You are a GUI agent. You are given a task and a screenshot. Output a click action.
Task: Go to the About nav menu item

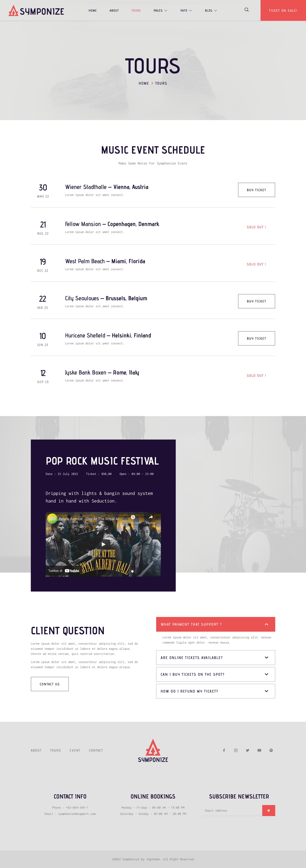[x=114, y=10]
